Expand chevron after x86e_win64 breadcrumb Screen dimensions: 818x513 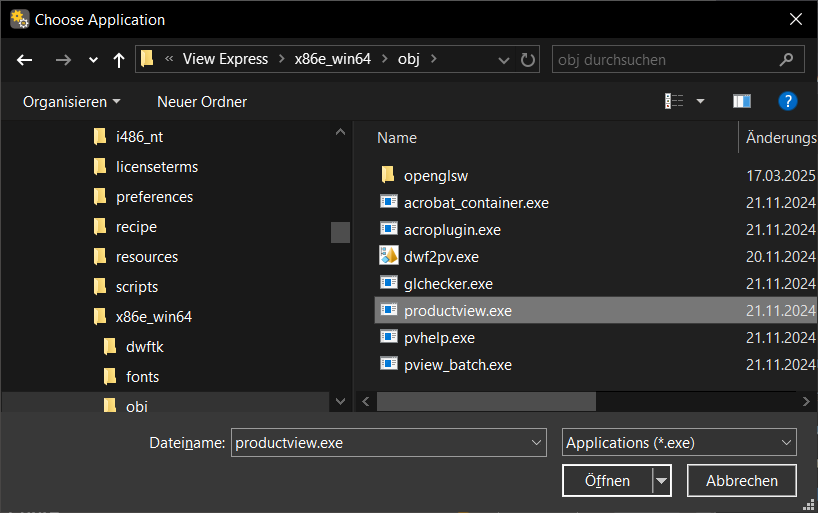pos(385,59)
